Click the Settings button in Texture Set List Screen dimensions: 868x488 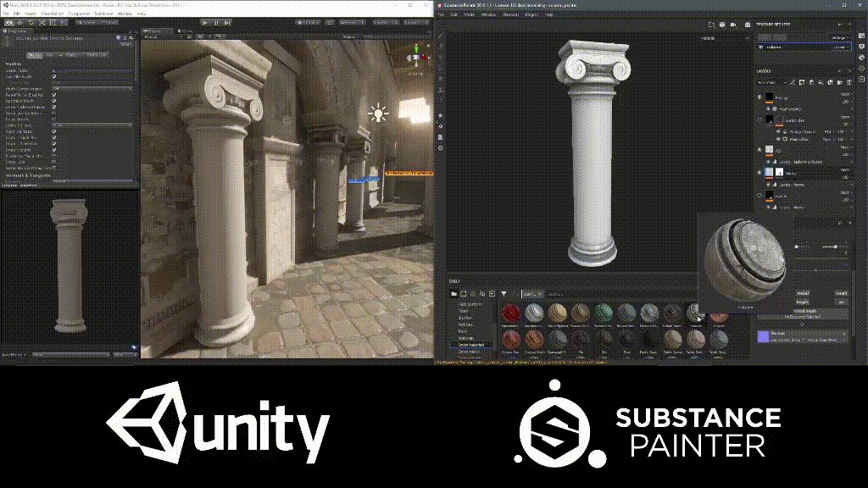837,38
